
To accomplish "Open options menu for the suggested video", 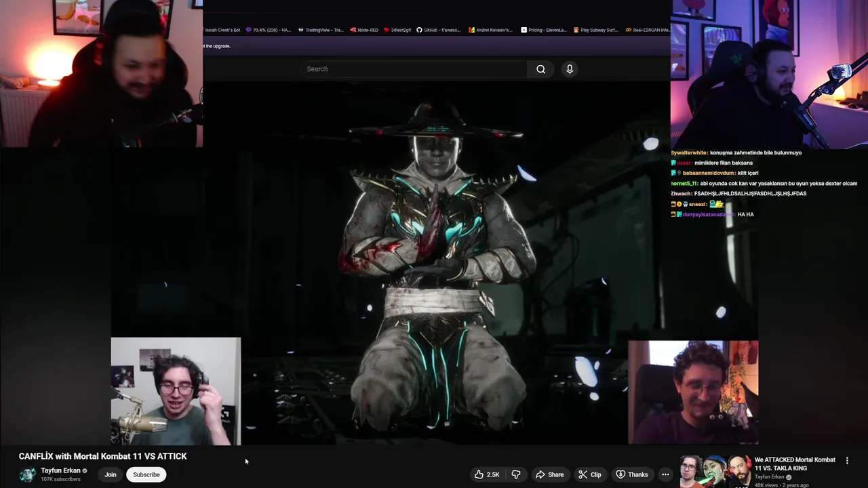I will pos(847,460).
